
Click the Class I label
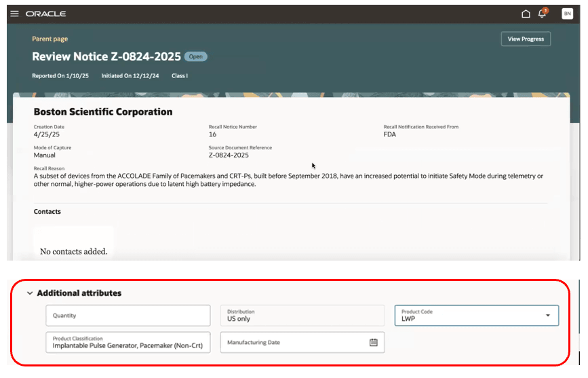[180, 76]
